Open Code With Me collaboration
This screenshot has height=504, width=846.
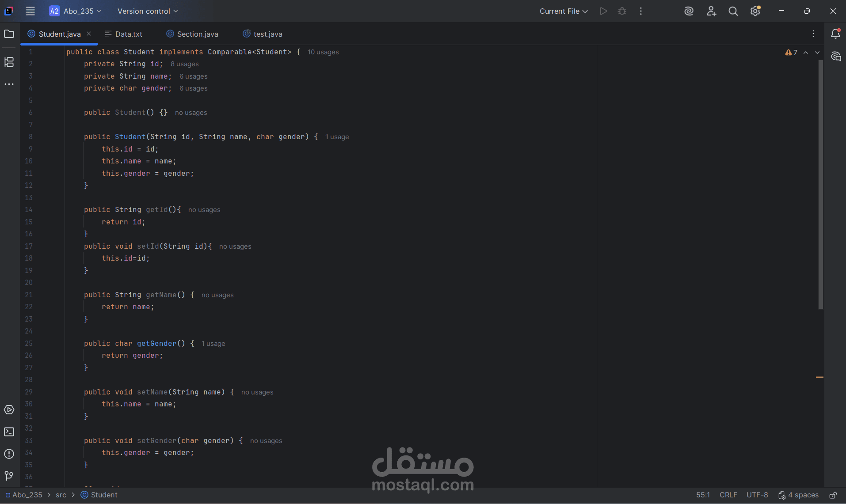[711, 11]
